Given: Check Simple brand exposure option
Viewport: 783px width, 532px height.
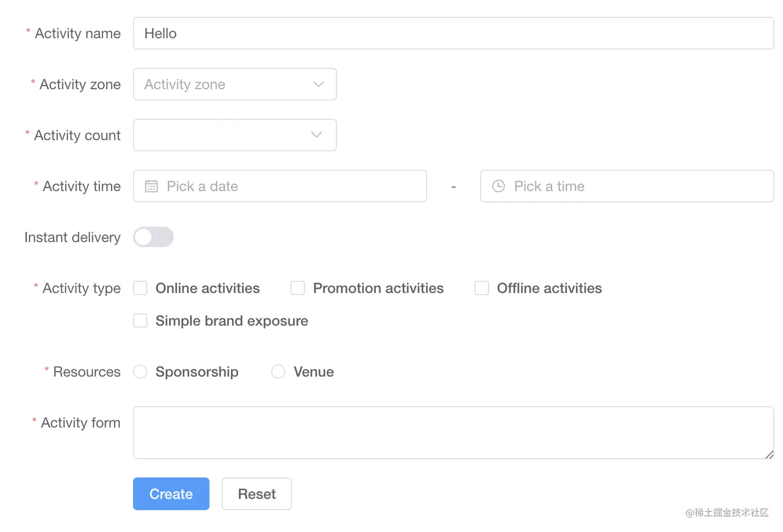Looking at the screenshot, I should [140, 321].
